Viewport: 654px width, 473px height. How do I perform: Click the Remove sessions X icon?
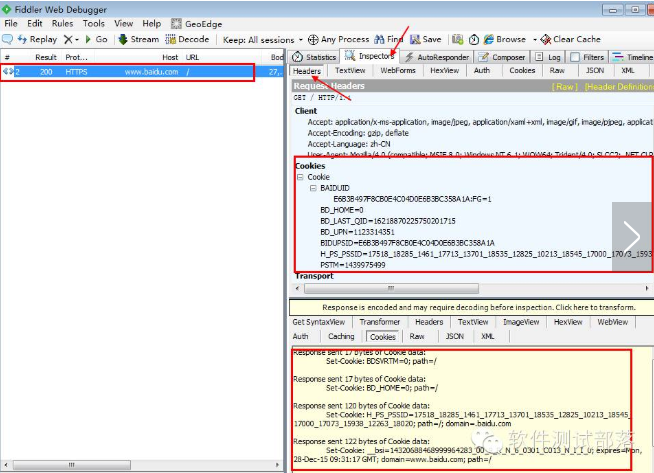click(69, 39)
